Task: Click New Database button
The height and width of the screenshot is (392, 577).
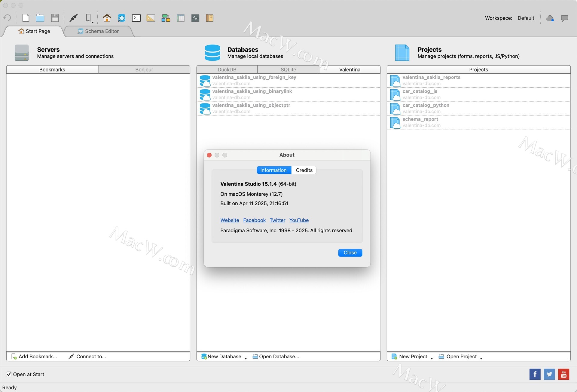Action: tap(221, 357)
